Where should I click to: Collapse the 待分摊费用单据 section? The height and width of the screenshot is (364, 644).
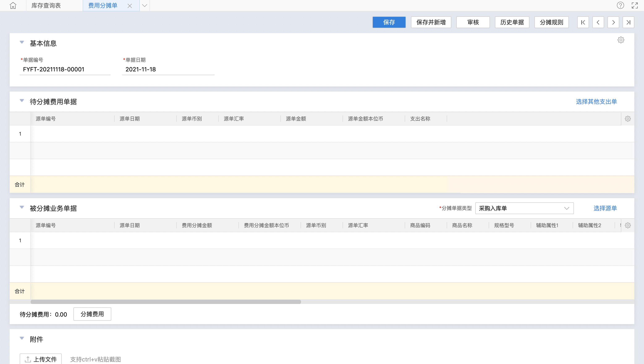tap(22, 101)
